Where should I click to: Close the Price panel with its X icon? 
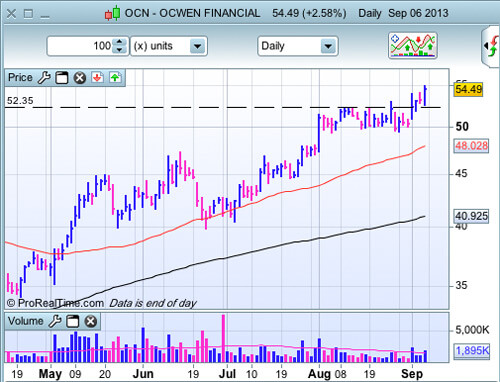pyautogui.click(x=80, y=78)
